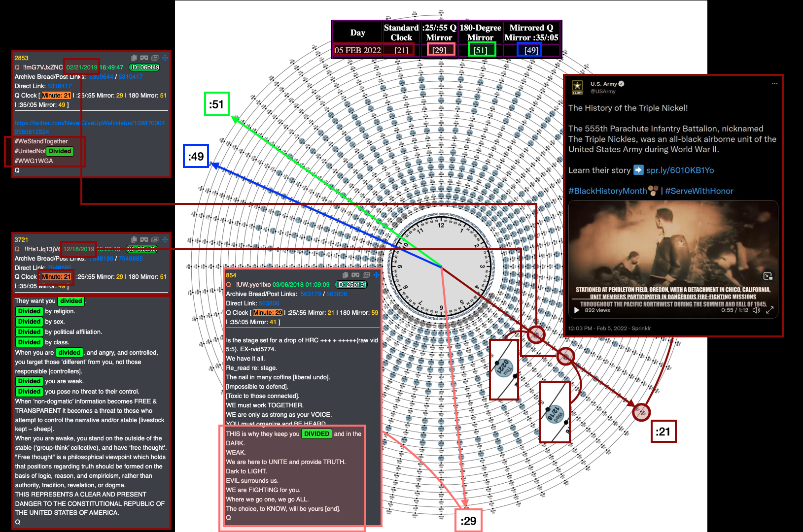
Task: Click the #ServeWithHonor hashtag
Action: [x=699, y=191]
